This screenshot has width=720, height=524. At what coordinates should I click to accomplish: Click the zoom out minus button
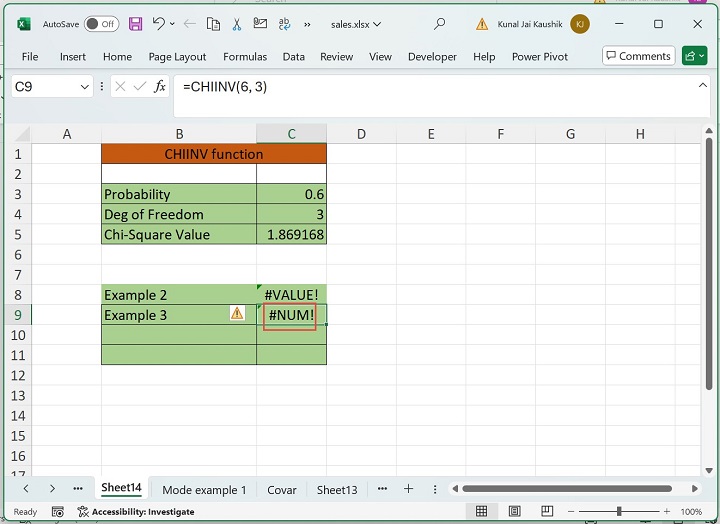point(571,511)
